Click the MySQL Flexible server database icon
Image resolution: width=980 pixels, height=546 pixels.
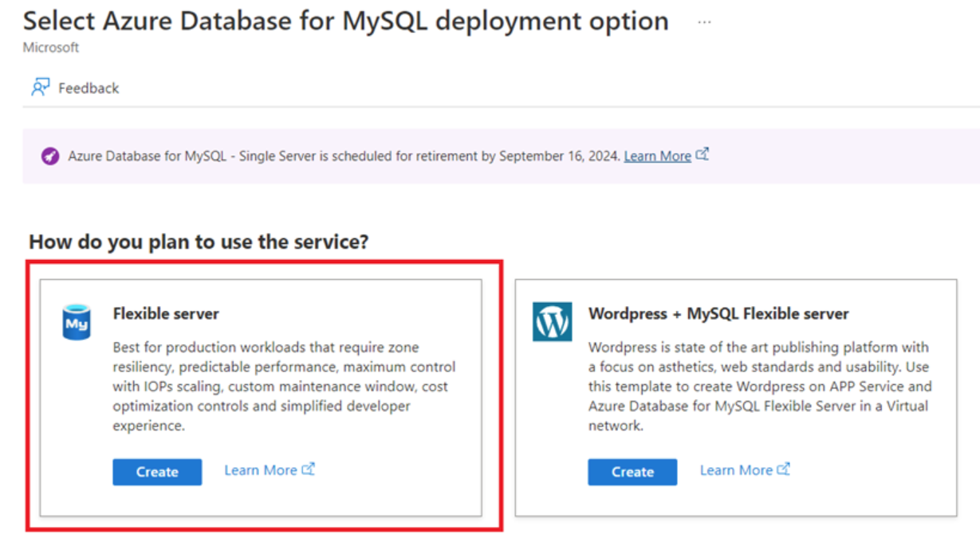(x=77, y=321)
